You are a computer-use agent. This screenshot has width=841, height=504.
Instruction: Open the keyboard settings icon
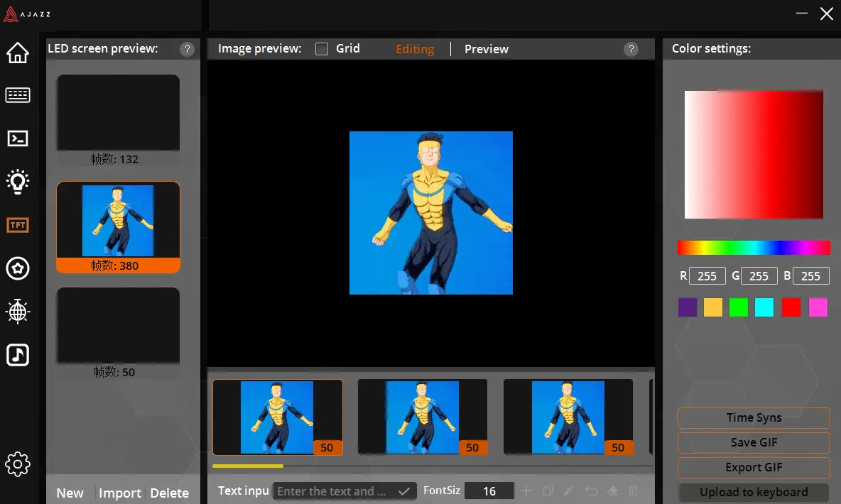pos(18,95)
